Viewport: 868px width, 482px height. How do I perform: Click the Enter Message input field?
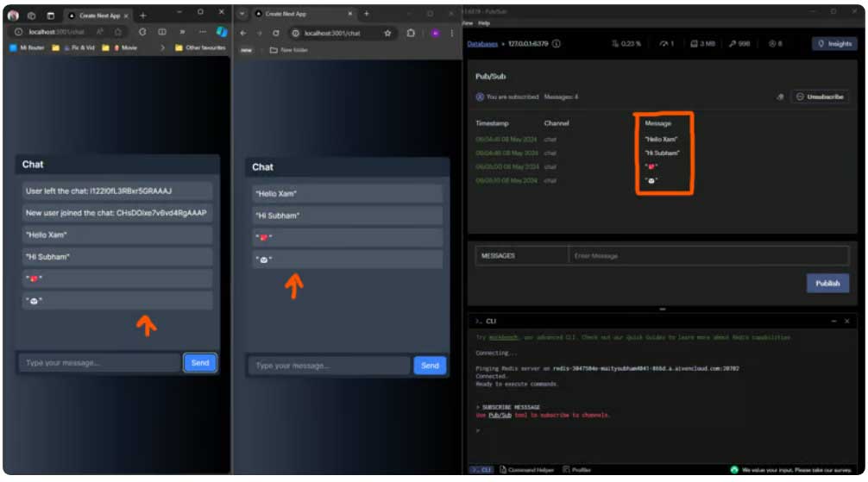[708, 256]
